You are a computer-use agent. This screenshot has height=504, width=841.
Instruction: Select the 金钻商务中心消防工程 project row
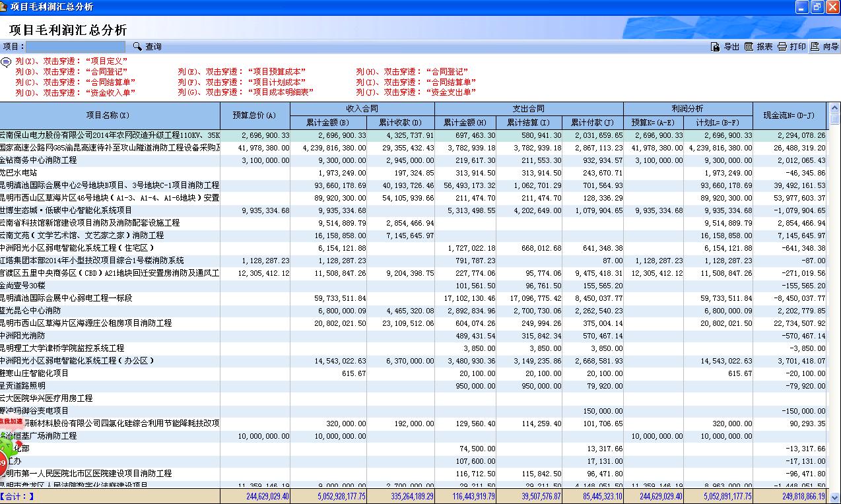pyautogui.click(x=38, y=160)
